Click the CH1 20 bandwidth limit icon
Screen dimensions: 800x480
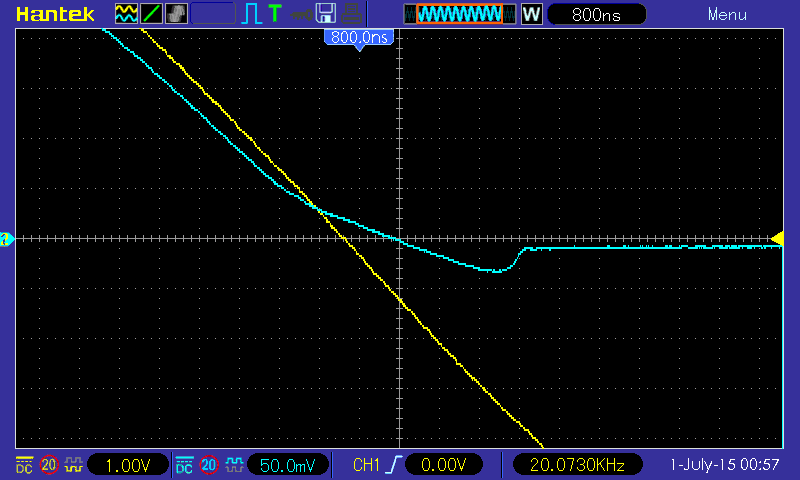pyautogui.click(x=49, y=465)
